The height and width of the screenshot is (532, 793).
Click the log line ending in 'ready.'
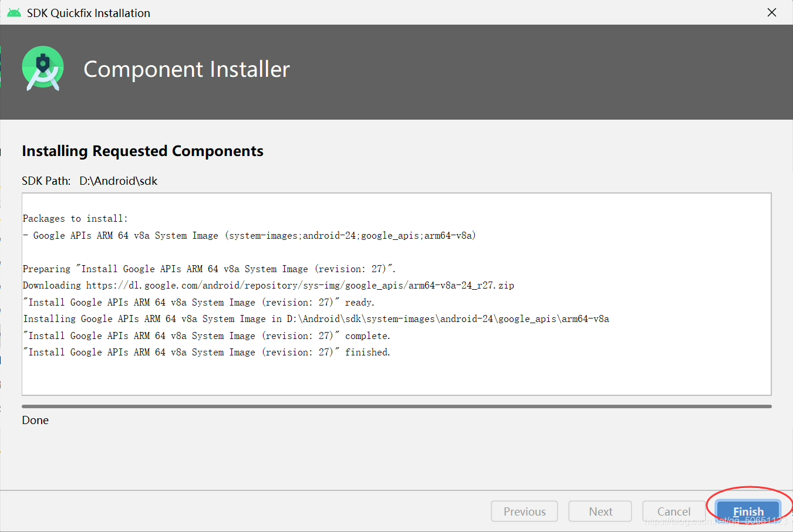pos(198,302)
